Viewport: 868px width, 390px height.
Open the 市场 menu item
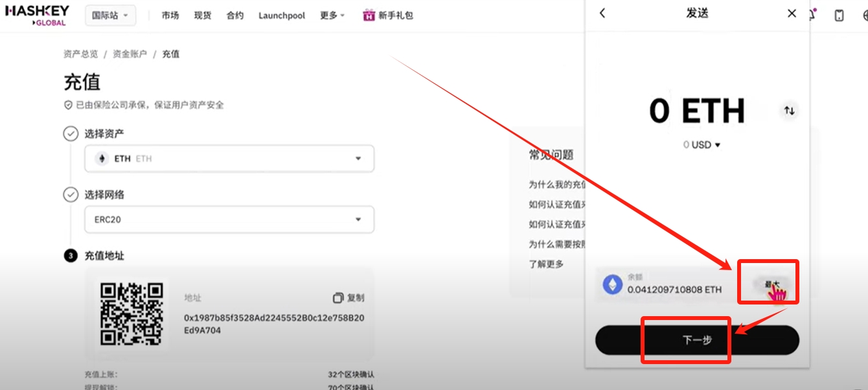(x=170, y=16)
